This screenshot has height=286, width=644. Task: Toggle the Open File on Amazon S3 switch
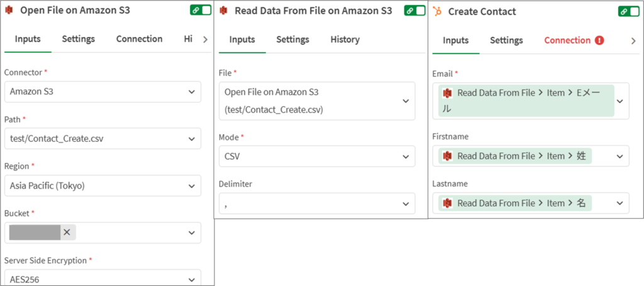click(x=201, y=11)
